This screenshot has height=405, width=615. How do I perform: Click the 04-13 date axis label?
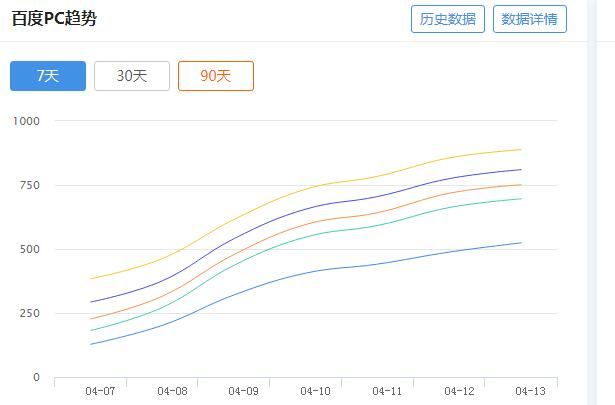530,391
